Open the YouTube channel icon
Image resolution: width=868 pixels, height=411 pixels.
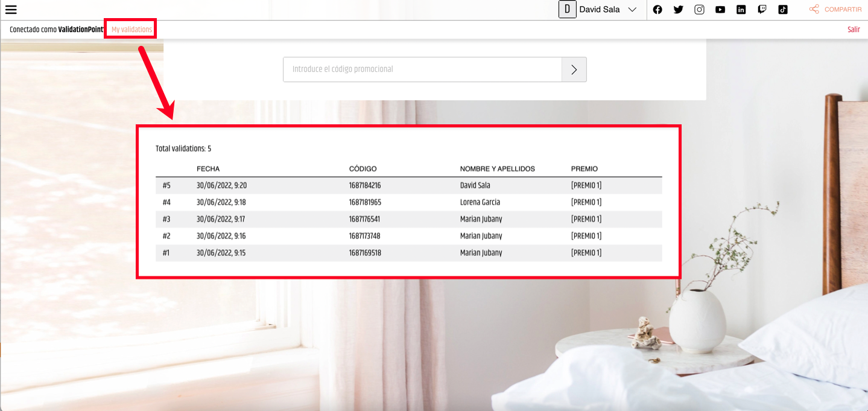click(x=720, y=10)
